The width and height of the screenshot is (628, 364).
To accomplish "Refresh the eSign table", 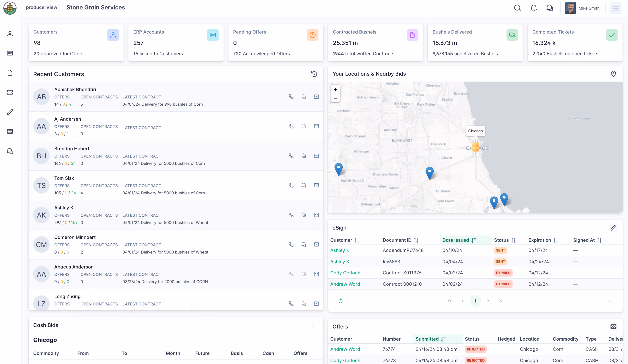I will coord(340,301).
